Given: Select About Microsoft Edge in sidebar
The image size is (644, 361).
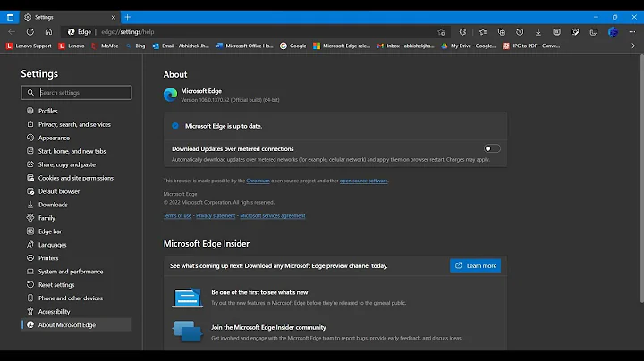Looking at the screenshot, I should [76, 325].
